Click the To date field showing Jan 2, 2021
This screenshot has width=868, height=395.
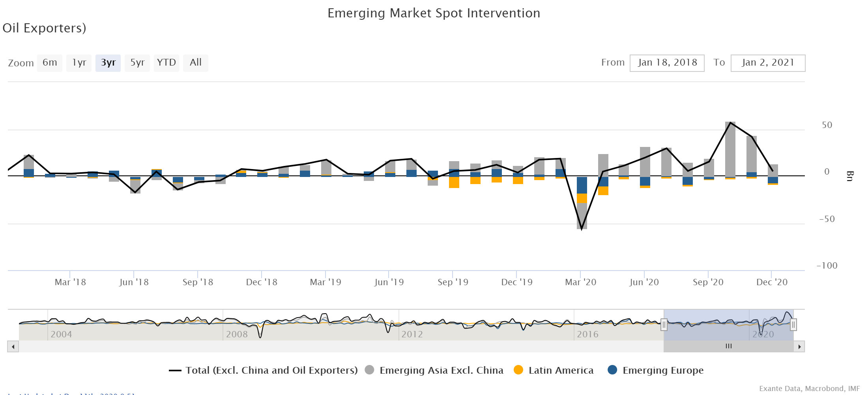(767, 62)
